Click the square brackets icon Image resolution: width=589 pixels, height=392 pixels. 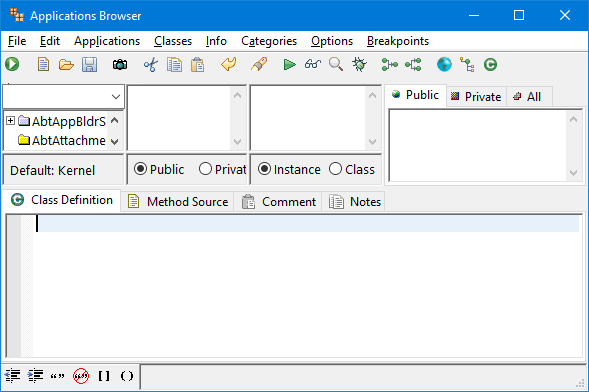point(104,375)
